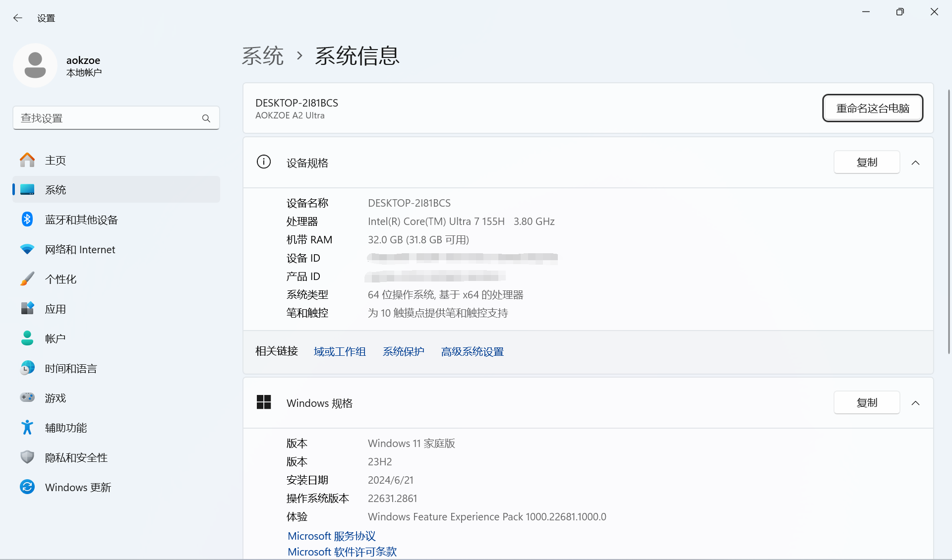Click the Bluetooth icon
This screenshot has height=560, width=952.
(x=27, y=219)
